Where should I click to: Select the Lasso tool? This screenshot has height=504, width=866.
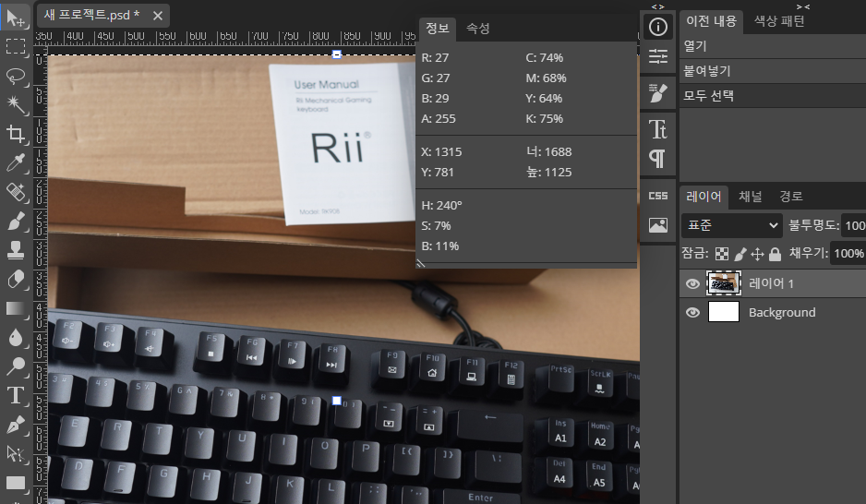(x=16, y=76)
